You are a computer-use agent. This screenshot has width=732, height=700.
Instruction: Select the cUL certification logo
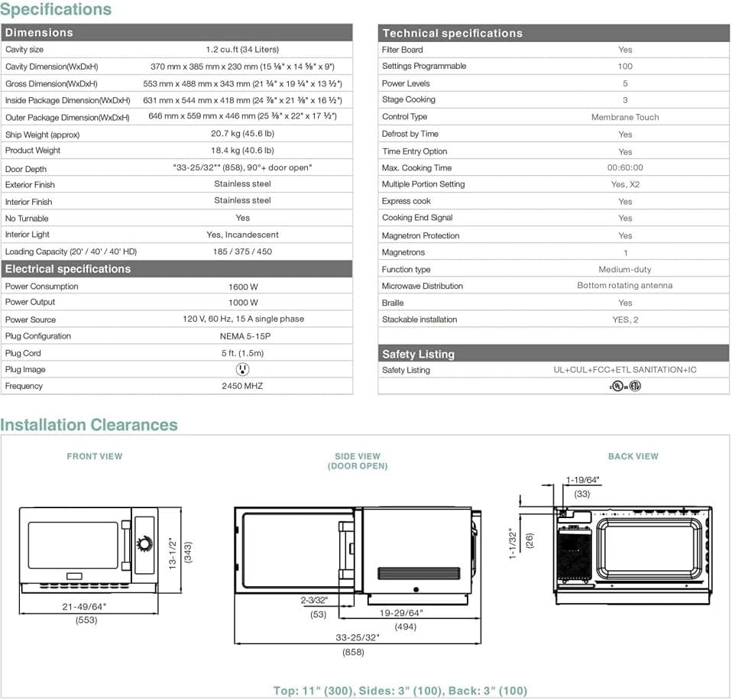[x=617, y=384]
